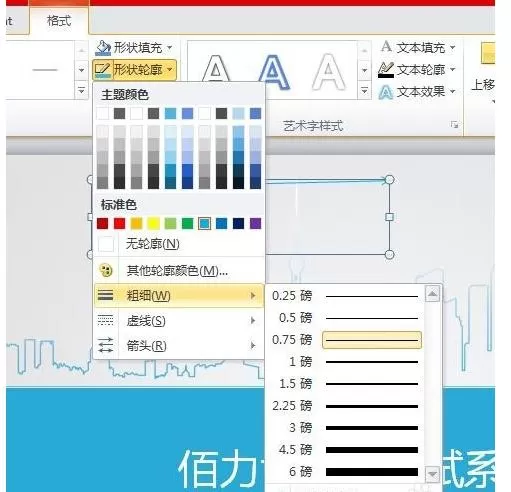The width and height of the screenshot is (511, 492).
Task: Pick the orange standard color
Action: [x=136, y=223]
